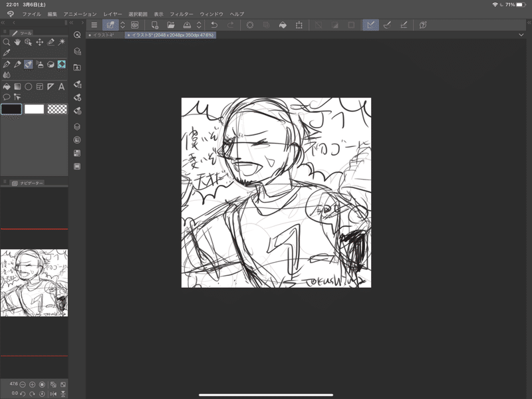Select the Operation object tool
This screenshot has height=399, width=532.
coord(29,42)
